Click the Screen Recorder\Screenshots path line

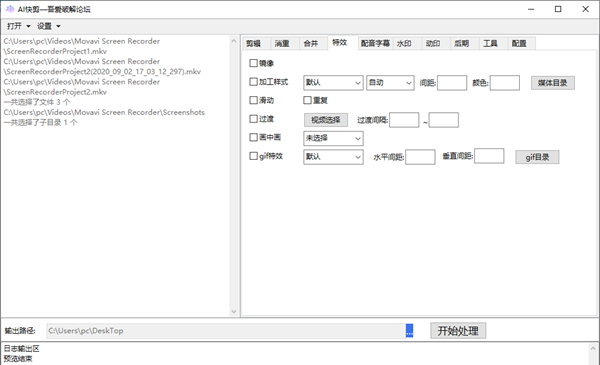104,112
